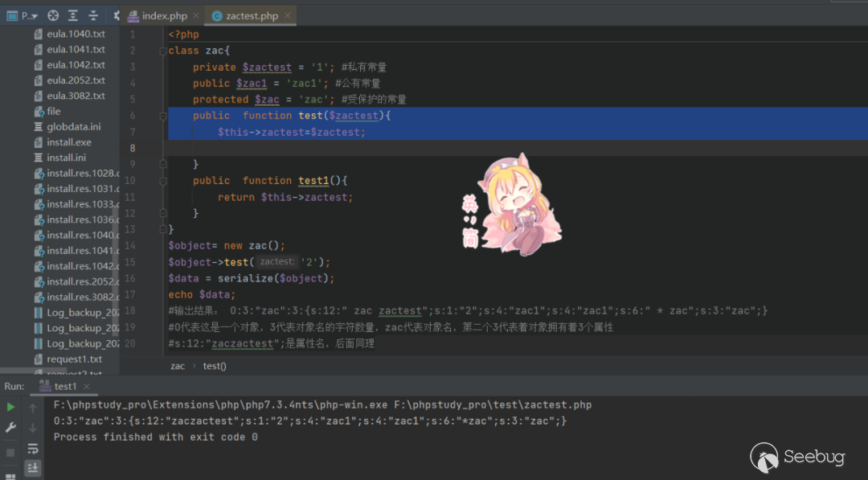This screenshot has width=868, height=480.
Task: Select the first Log_backup file entry
Action: point(82,313)
